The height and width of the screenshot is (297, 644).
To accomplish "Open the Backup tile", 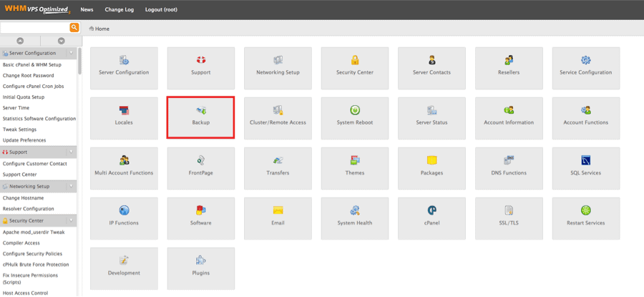I will click(201, 118).
